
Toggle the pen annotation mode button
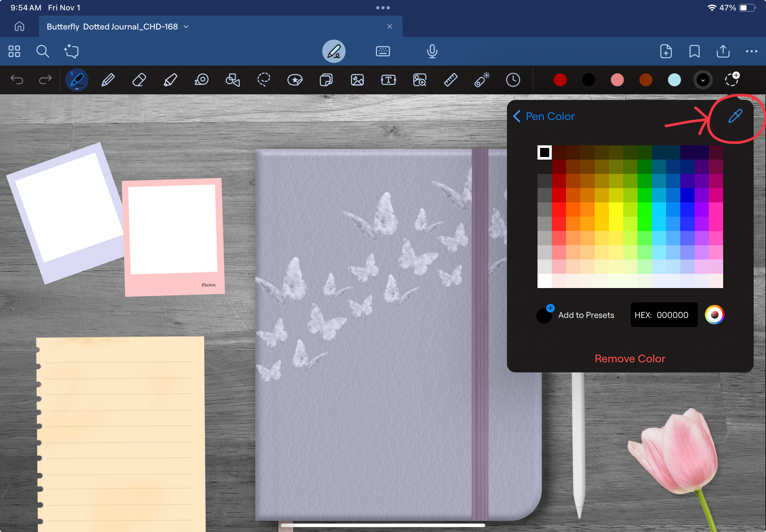click(x=333, y=51)
